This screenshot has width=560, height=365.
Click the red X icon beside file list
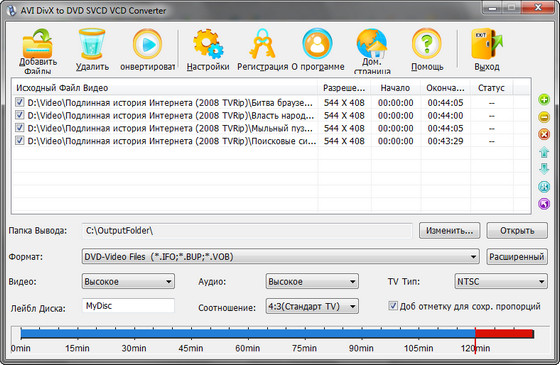(544, 135)
